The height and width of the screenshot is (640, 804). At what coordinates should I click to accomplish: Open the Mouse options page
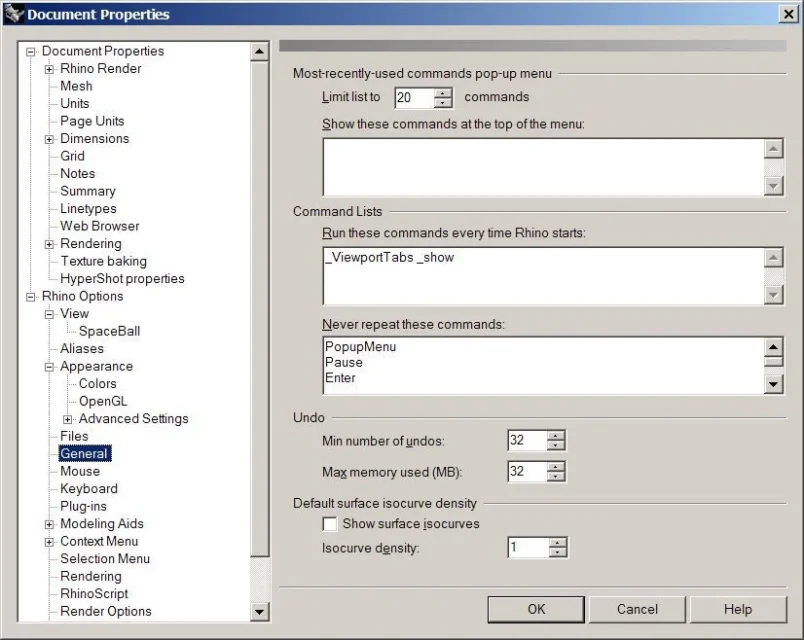(x=80, y=471)
